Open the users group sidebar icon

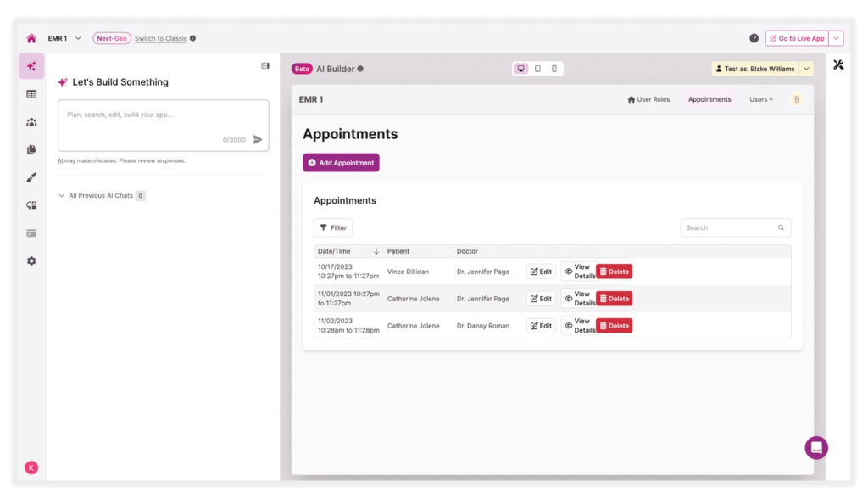(x=31, y=122)
